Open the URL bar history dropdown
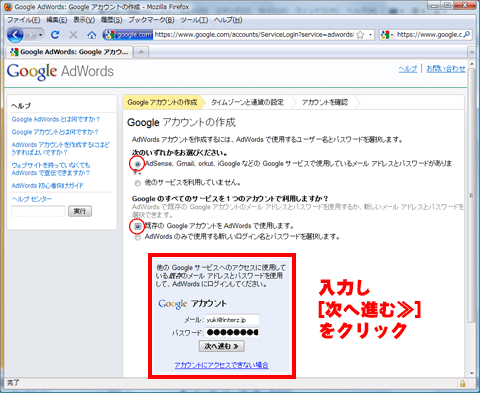Viewport: 480px width, 393px height. point(370,35)
